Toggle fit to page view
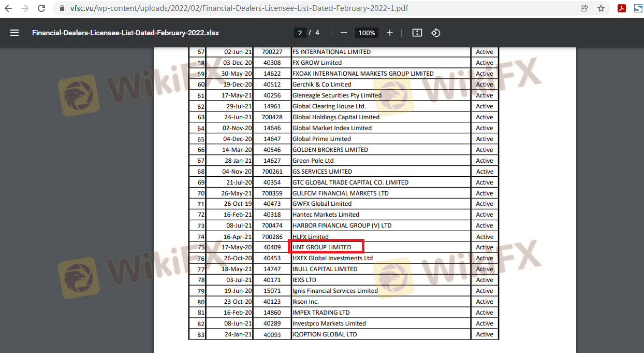The width and height of the screenshot is (644, 353). coord(417,33)
